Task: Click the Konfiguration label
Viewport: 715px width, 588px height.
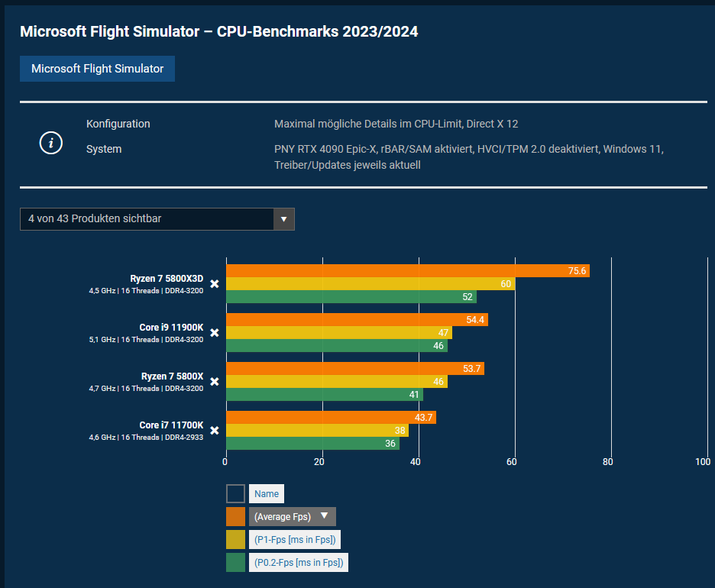Action: point(118,124)
